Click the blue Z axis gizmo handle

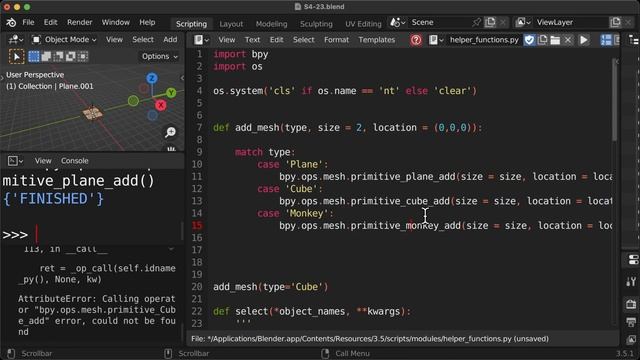[152, 78]
